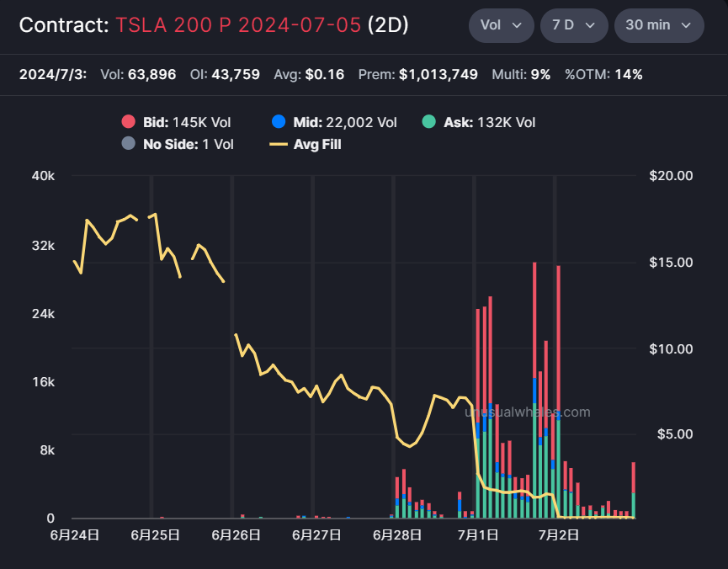Click the Mid: 22,002 Vol legend label

tap(345, 122)
